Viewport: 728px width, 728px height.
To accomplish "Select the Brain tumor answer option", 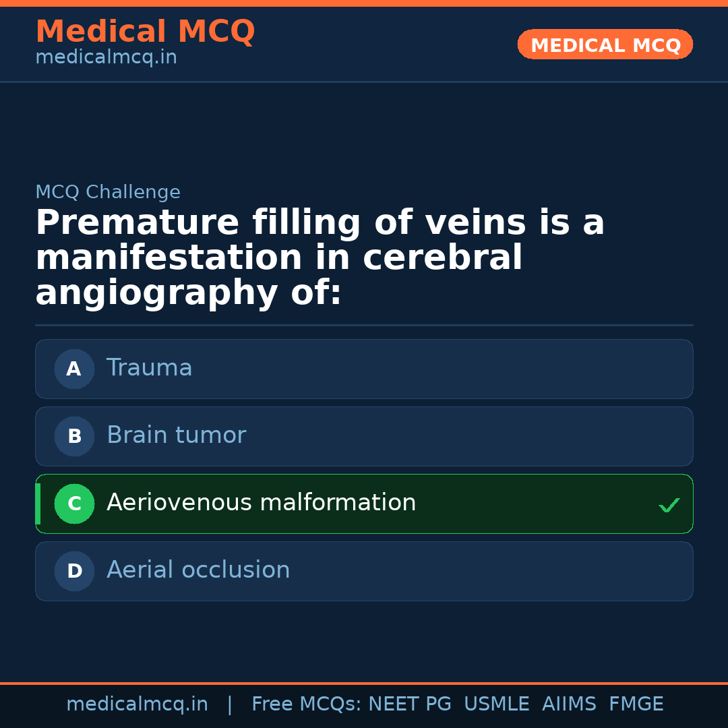I will (x=364, y=436).
